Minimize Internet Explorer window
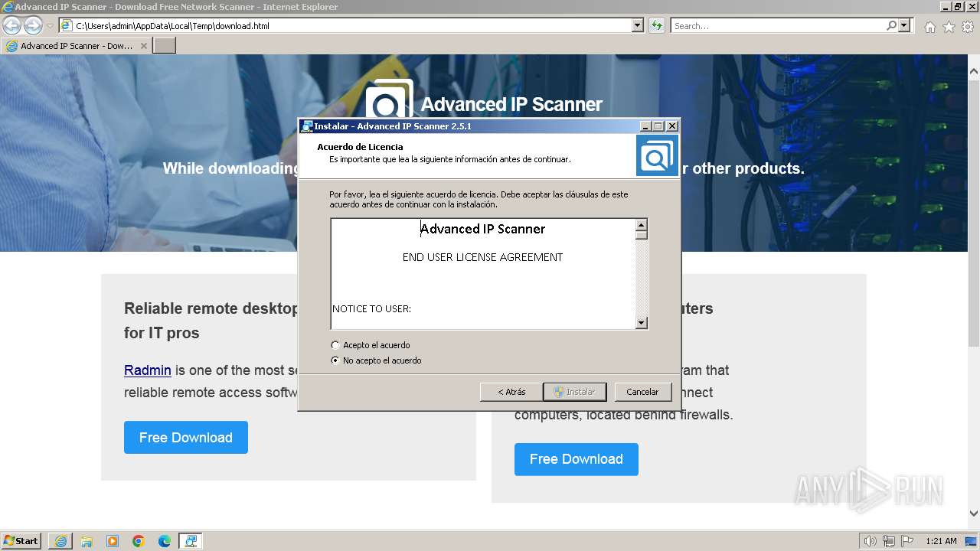This screenshot has width=980, height=551. [946, 7]
